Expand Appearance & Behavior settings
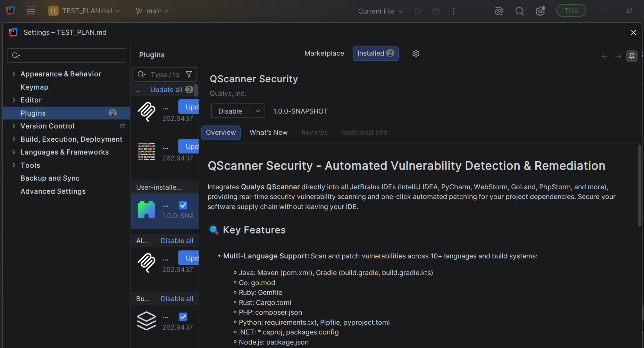 tap(14, 74)
